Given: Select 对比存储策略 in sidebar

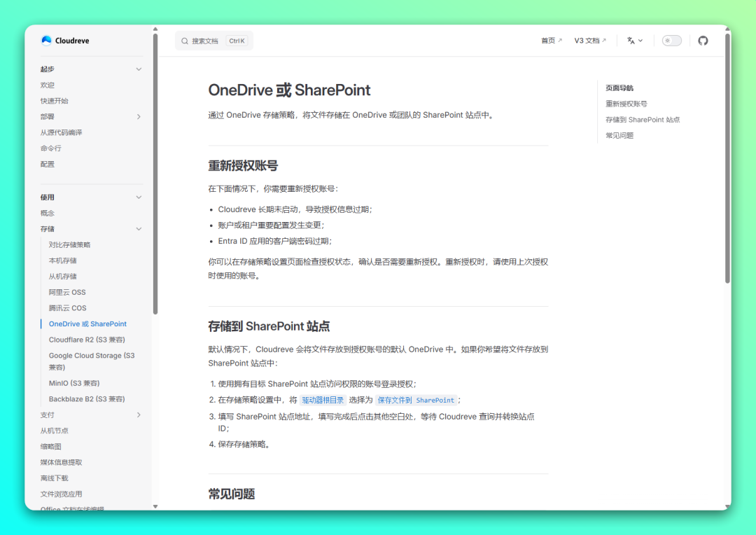Looking at the screenshot, I should click(69, 244).
